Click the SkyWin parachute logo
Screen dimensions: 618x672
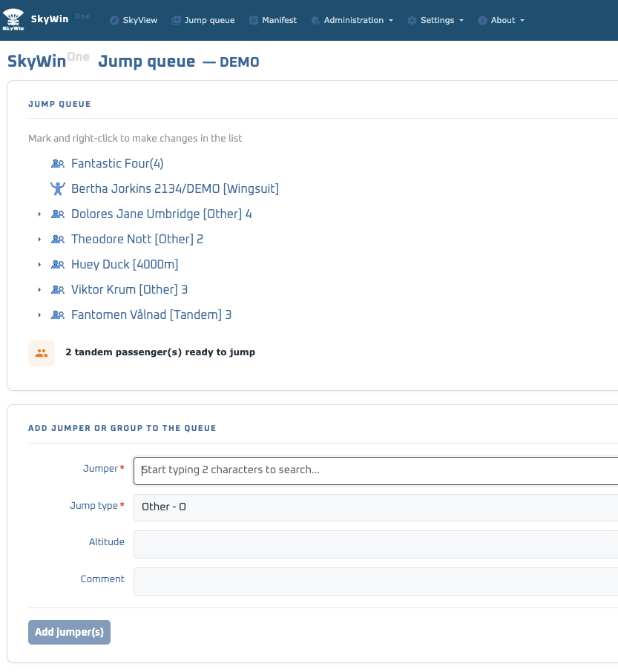(x=13, y=20)
